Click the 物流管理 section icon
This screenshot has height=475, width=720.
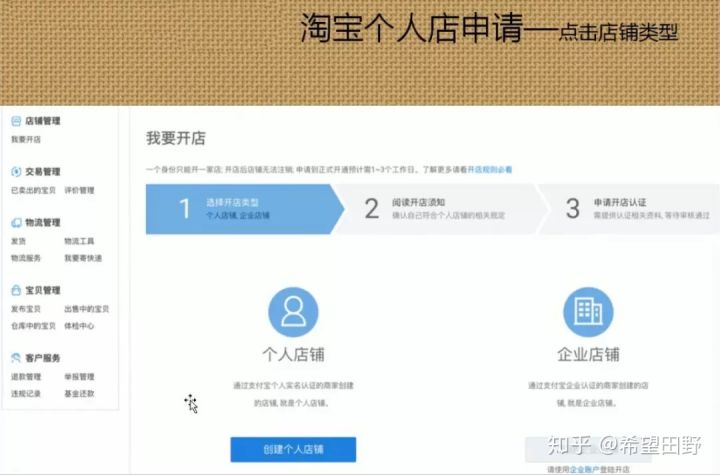pyautogui.click(x=16, y=222)
